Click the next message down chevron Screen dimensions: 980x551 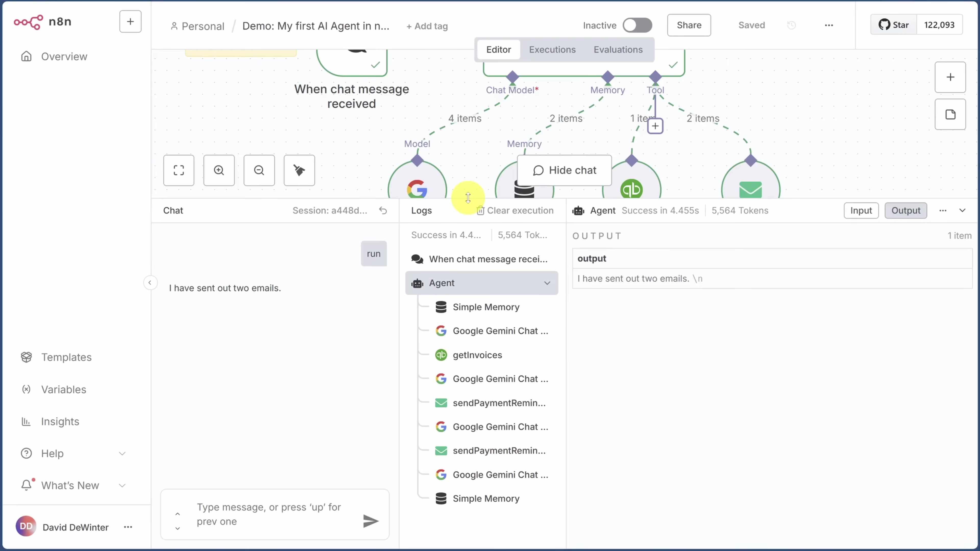177,528
